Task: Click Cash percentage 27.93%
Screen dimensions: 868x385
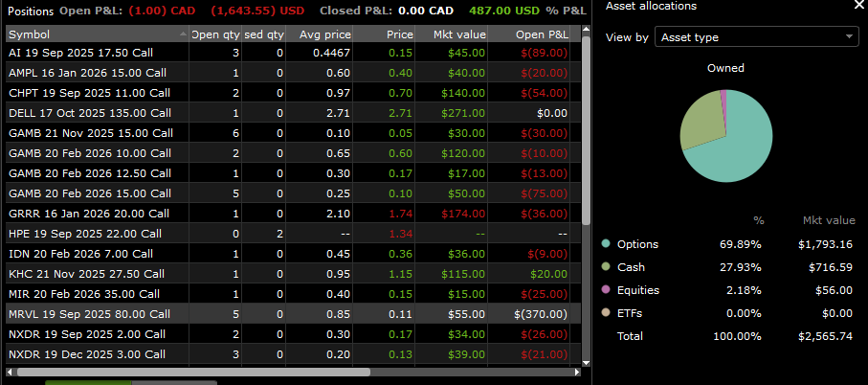Action: [742, 267]
